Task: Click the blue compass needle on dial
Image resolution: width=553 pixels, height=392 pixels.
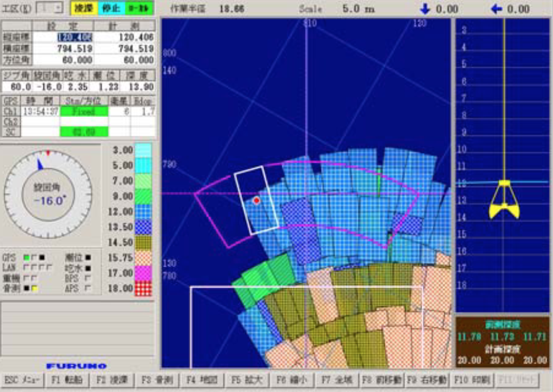Action: (x=40, y=164)
